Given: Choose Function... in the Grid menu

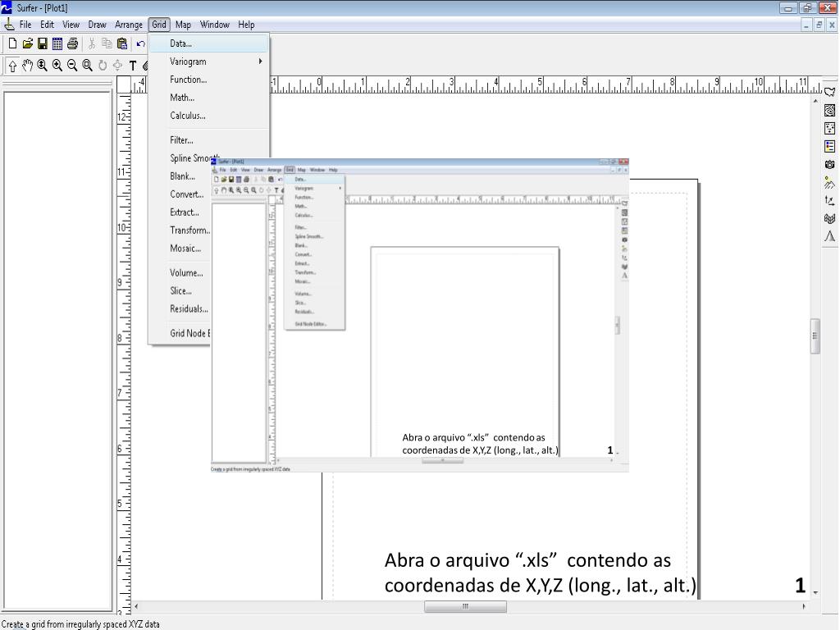Looking at the screenshot, I should point(209,80).
